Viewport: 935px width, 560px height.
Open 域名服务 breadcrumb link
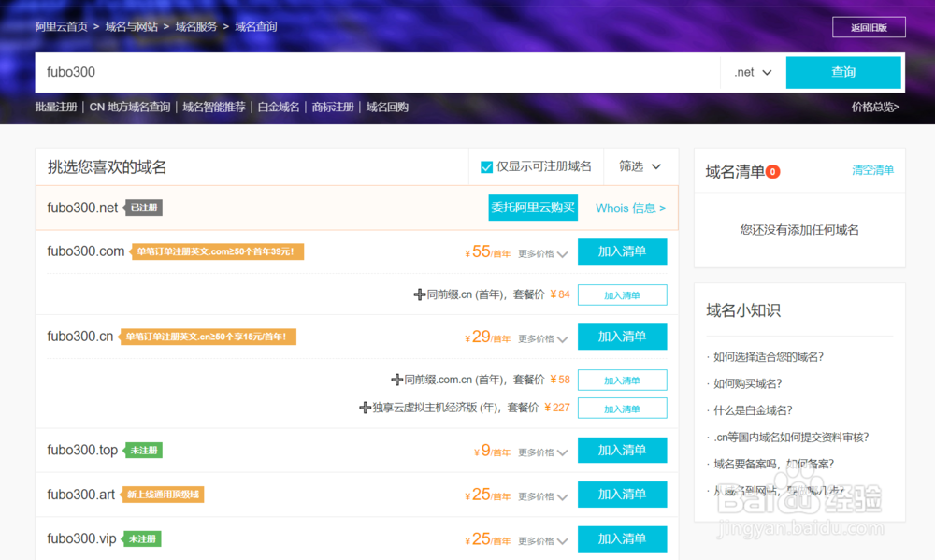tap(196, 27)
